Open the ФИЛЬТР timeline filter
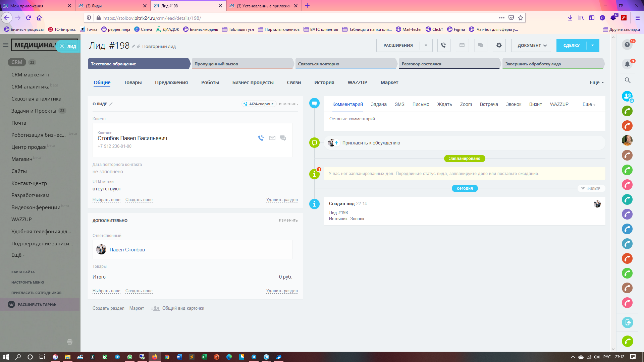 coord(591,188)
